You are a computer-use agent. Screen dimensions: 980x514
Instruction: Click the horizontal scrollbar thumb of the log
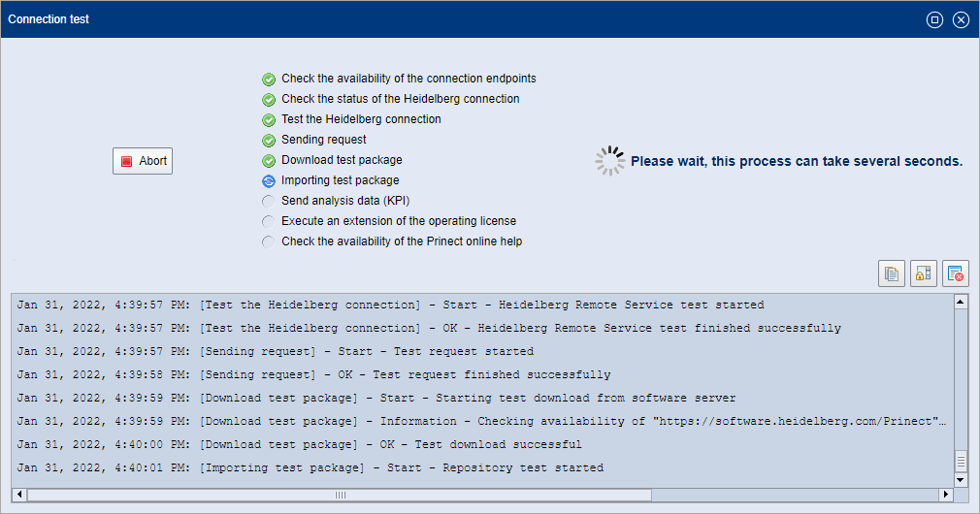340,495
